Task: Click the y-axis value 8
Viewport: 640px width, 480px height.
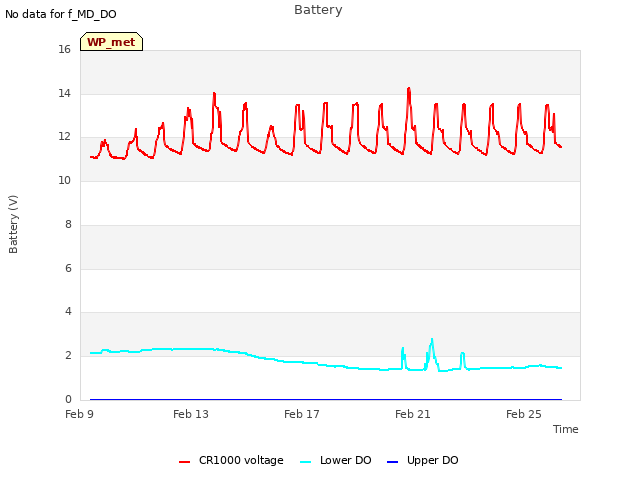Action: click(68, 224)
